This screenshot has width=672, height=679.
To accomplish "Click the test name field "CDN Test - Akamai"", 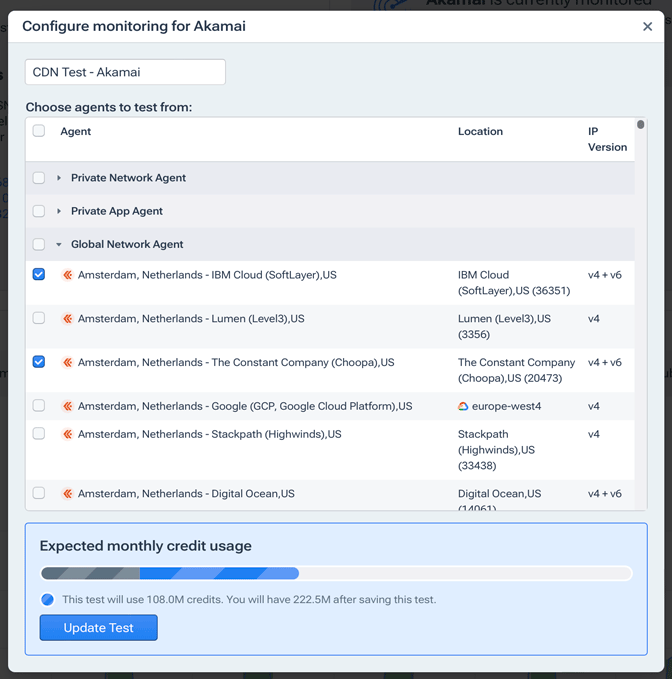I will coord(125,72).
